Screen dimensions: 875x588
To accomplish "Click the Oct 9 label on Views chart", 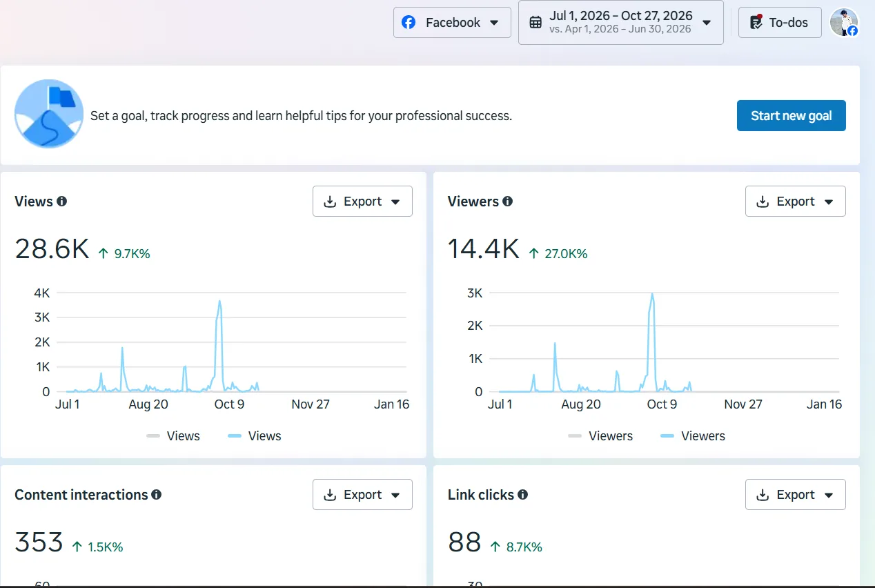I will pos(229,404).
